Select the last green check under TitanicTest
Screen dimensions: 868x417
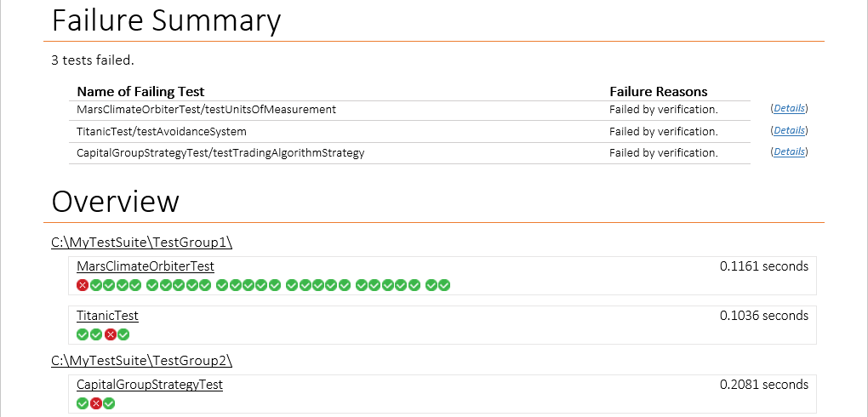pos(123,334)
